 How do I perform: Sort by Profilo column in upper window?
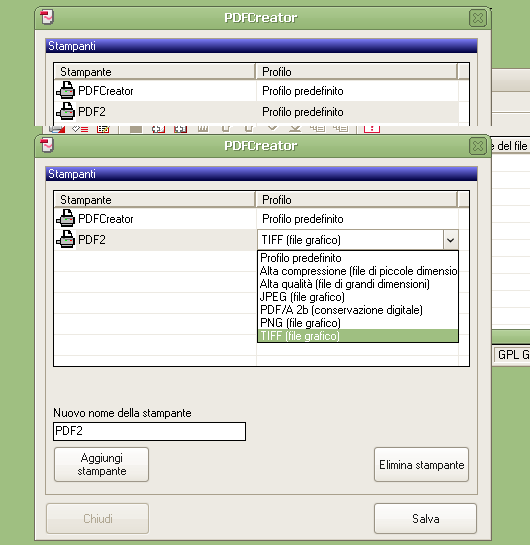pyautogui.click(x=357, y=72)
